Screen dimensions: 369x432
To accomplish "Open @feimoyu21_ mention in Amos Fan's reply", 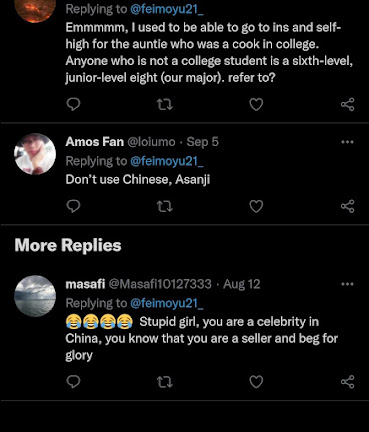I will [x=166, y=161].
